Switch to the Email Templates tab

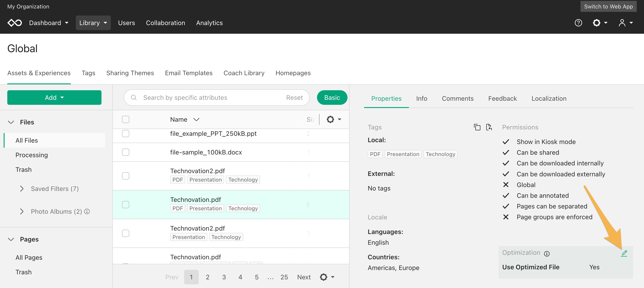(x=189, y=73)
